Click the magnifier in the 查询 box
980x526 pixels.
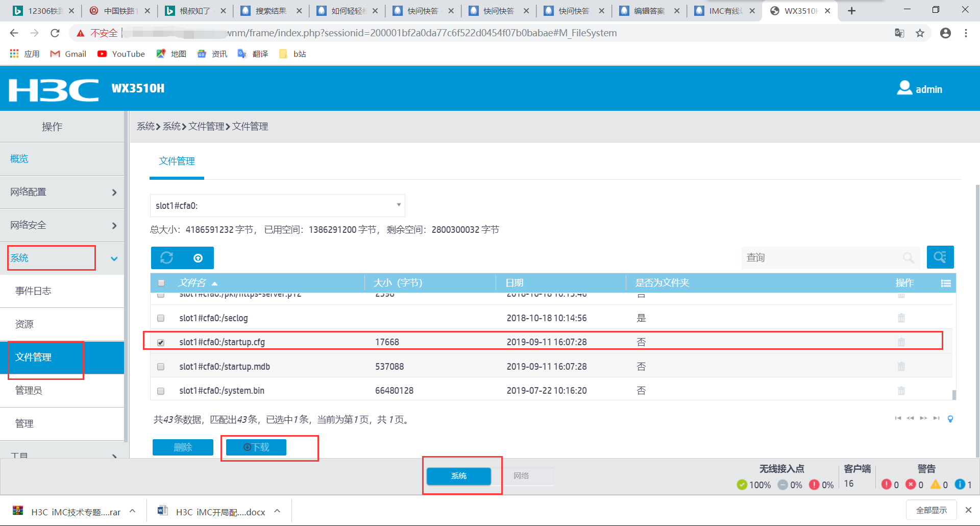point(908,258)
